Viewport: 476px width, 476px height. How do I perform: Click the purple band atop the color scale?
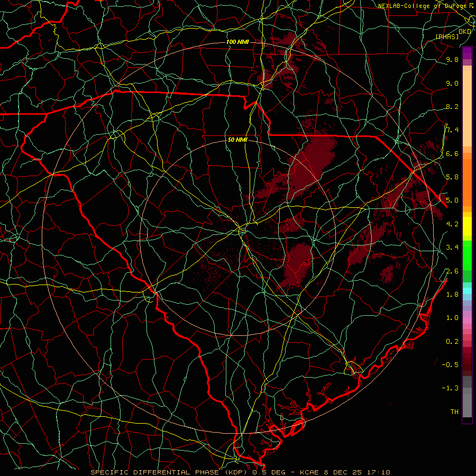click(467, 53)
